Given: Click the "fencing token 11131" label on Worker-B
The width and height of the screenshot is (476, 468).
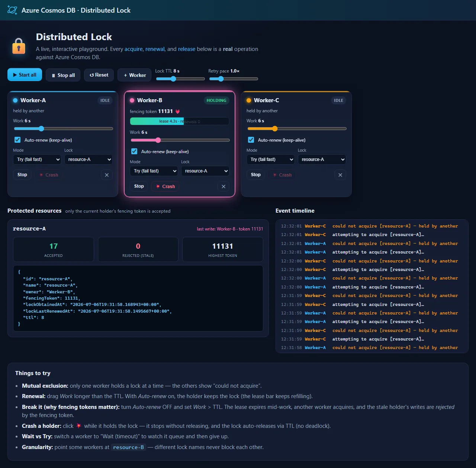Looking at the screenshot, I should [151, 112].
